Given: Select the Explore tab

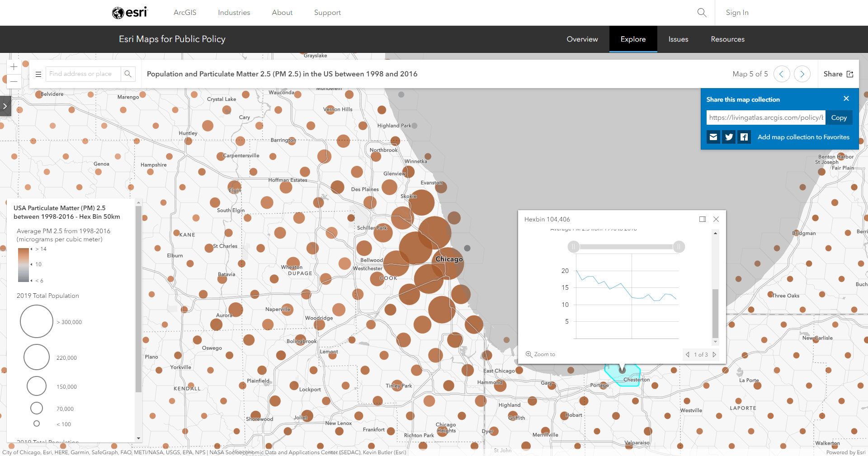Looking at the screenshot, I should pyautogui.click(x=633, y=39).
